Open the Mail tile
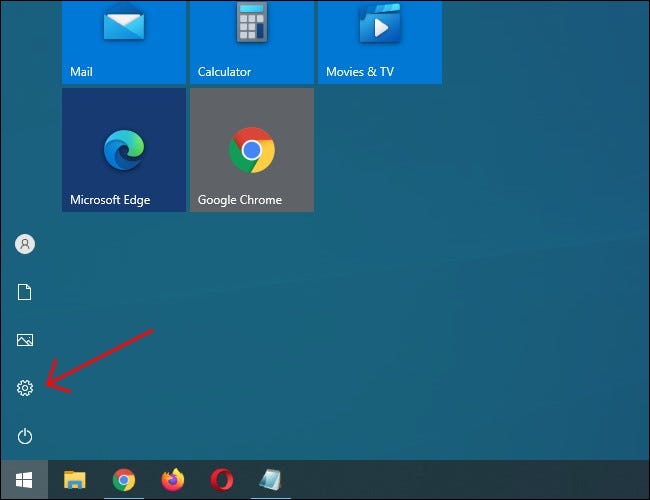Image resolution: width=650 pixels, height=500 pixels. [x=124, y=42]
